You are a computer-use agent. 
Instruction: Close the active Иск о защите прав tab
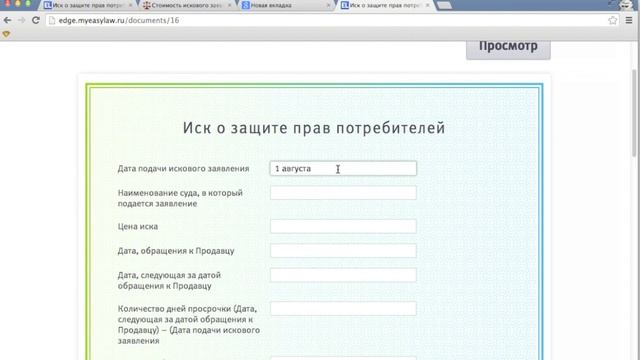click(x=427, y=5)
